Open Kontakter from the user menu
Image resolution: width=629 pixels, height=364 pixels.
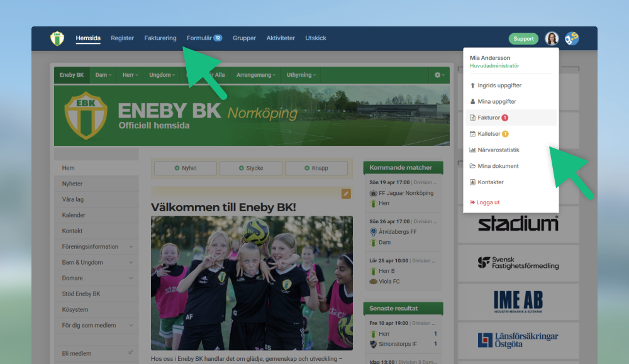490,182
